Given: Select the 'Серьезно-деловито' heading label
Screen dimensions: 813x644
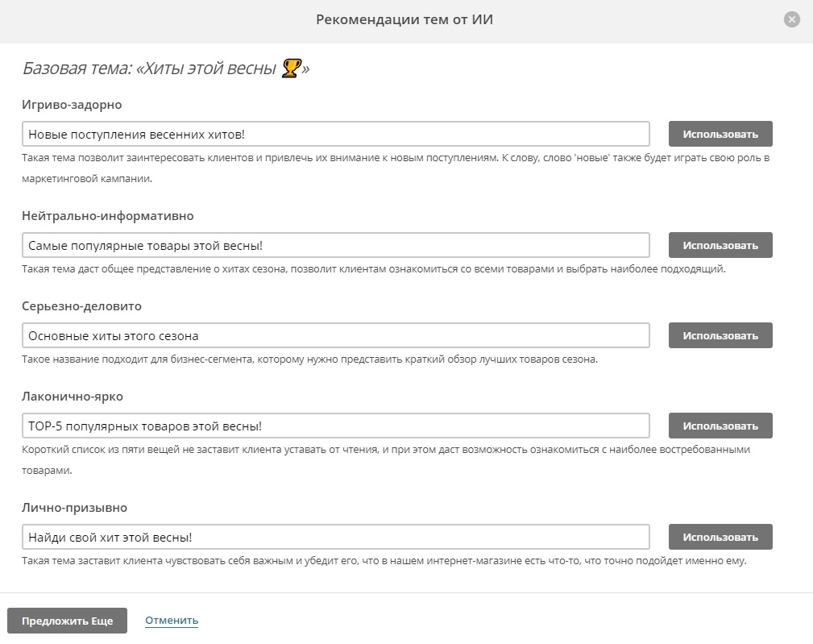Looking at the screenshot, I should 81,306.
